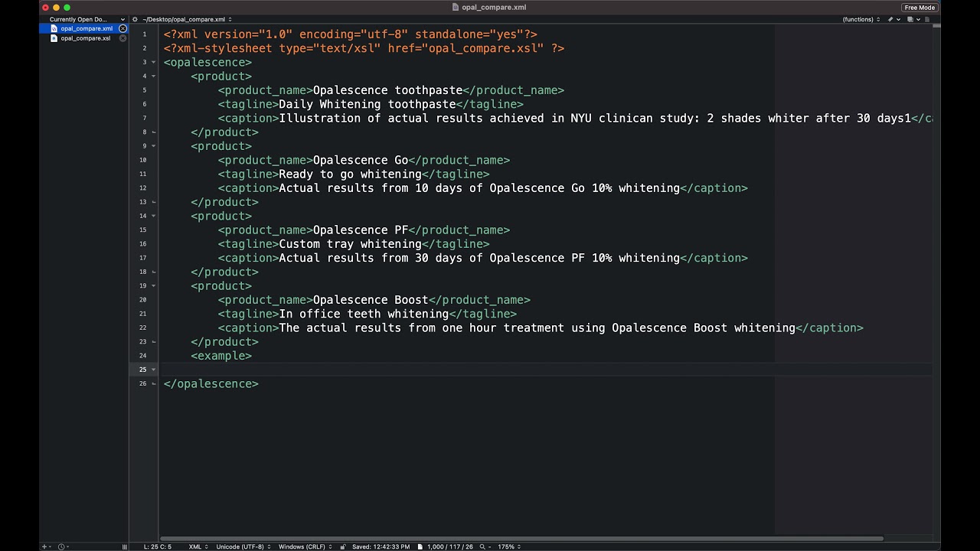Open the file path popup ~/Desktop/opal_compare.xml
Viewport: 980px width, 551px height.
point(187,19)
